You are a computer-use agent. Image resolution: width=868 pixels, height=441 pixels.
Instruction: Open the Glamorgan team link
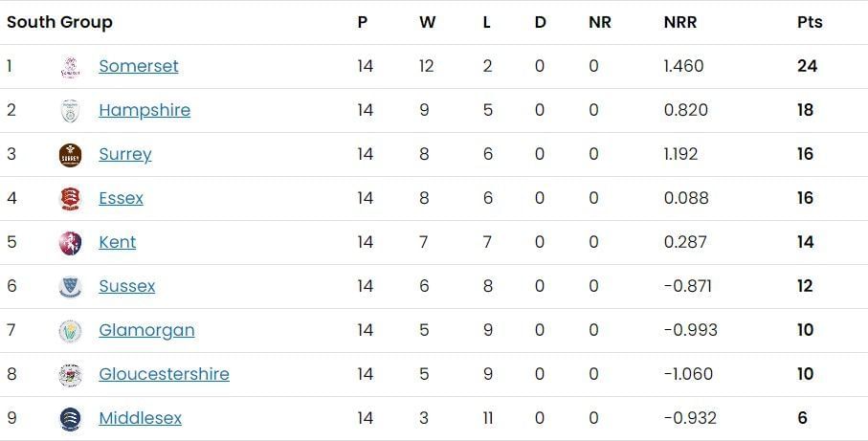pos(146,330)
